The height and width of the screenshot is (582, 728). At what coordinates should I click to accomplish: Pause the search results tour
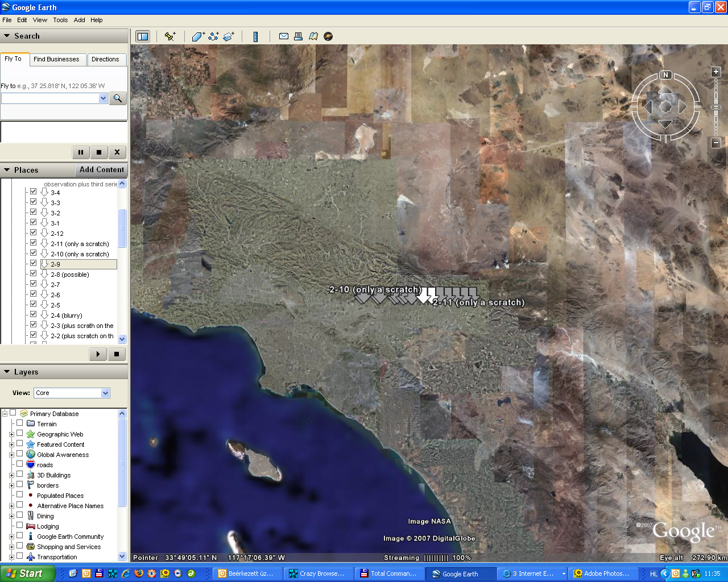(x=81, y=152)
